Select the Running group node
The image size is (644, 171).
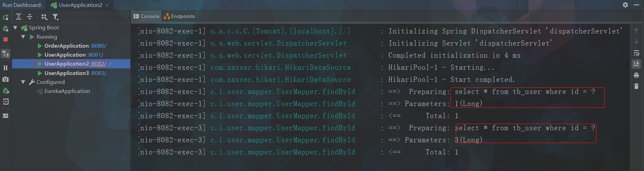[x=47, y=37]
